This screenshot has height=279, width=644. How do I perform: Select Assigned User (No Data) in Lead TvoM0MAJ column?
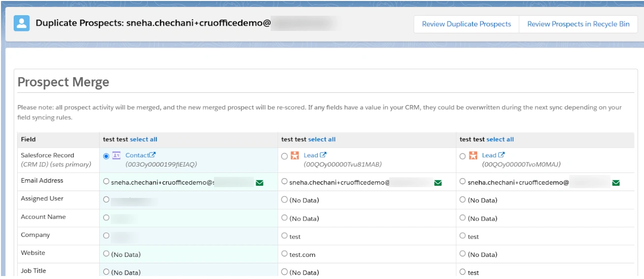pyautogui.click(x=462, y=200)
